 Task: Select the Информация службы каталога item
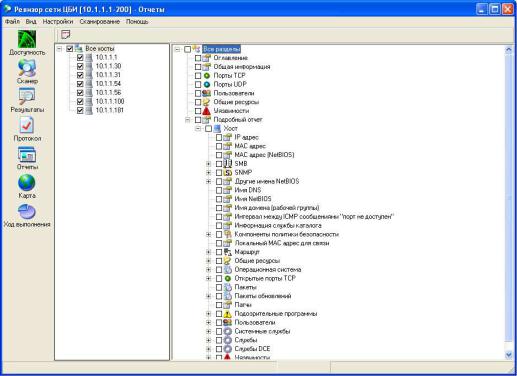(278, 226)
